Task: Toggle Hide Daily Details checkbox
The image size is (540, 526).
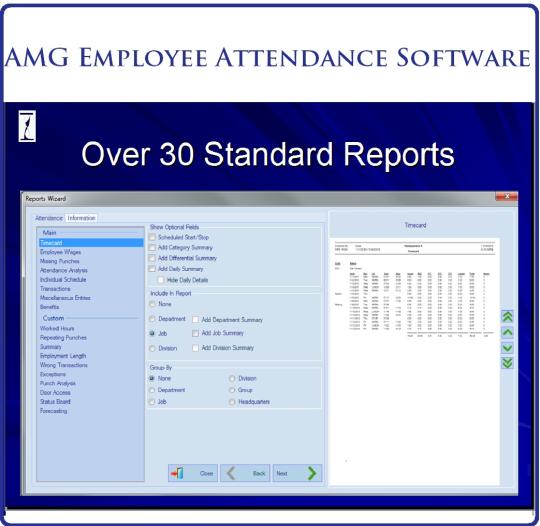Action: click(x=161, y=280)
